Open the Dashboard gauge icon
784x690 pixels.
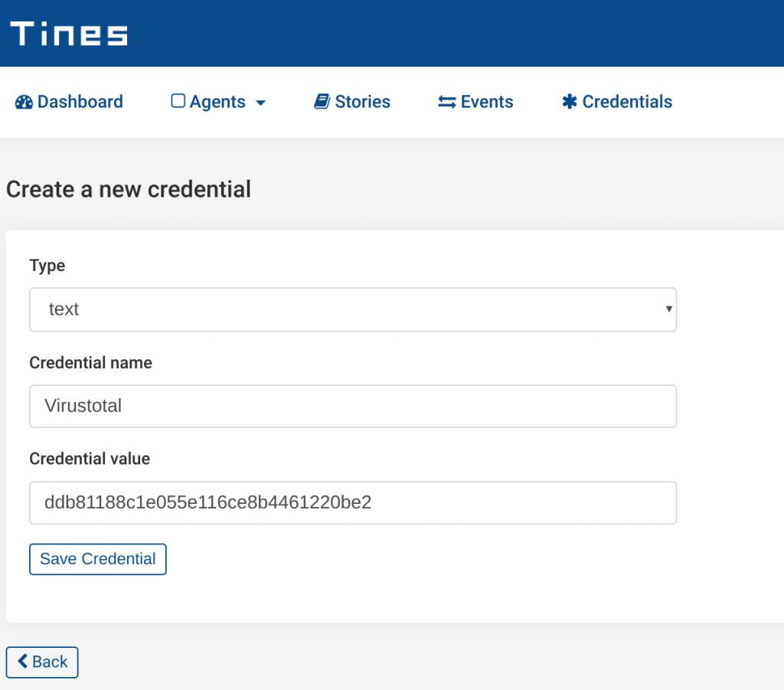point(24,102)
